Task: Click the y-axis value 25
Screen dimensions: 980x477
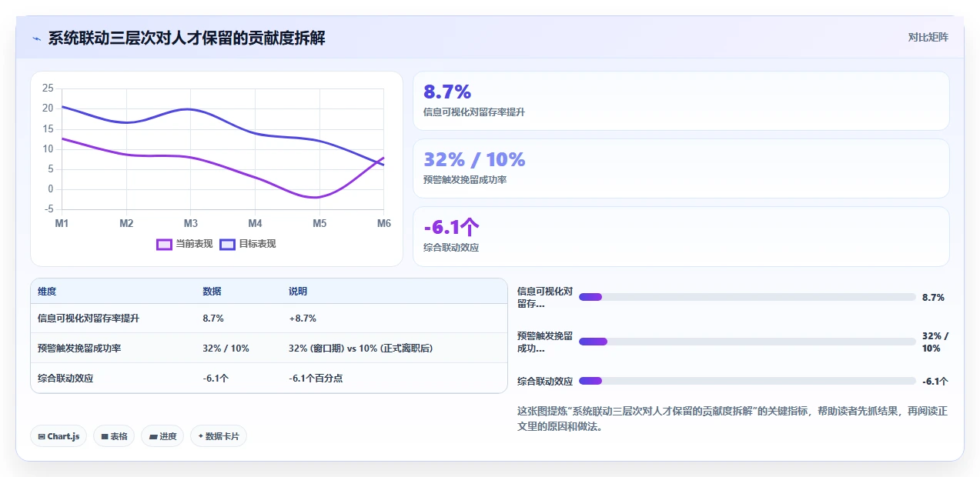Action: [x=48, y=88]
